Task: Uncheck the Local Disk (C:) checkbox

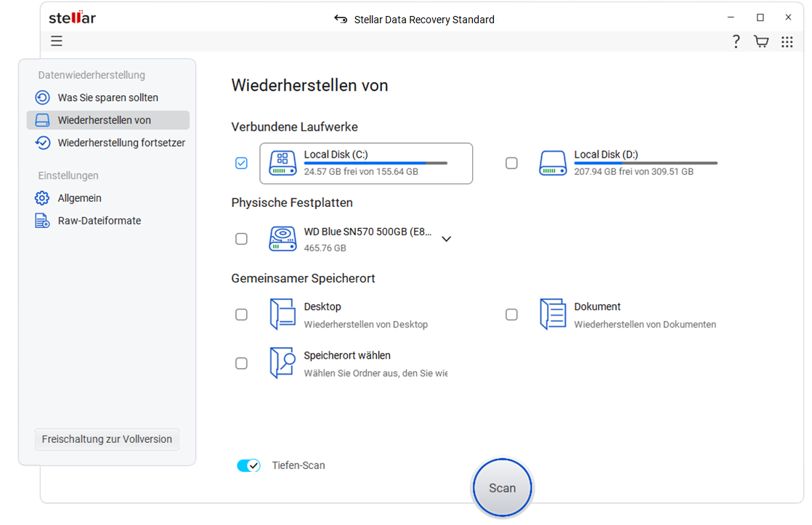Action: [x=241, y=163]
